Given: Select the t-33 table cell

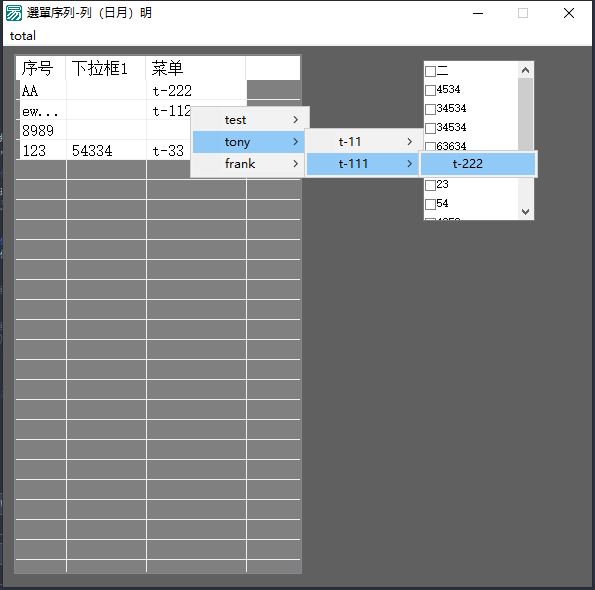Looking at the screenshot, I should tap(169, 150).
